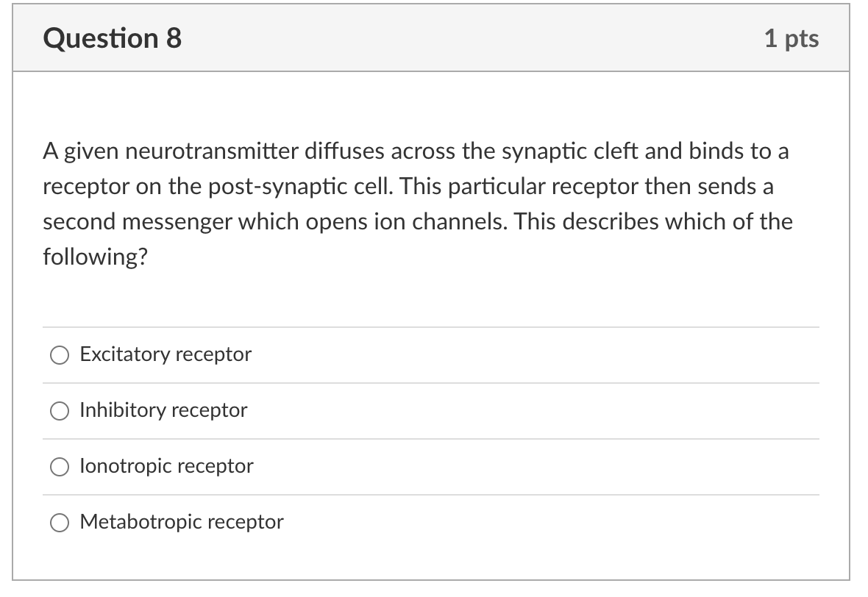Click the Ionotropic receptor answer text
This screenshot has height=597, width=868.
(x=166, y=466)
